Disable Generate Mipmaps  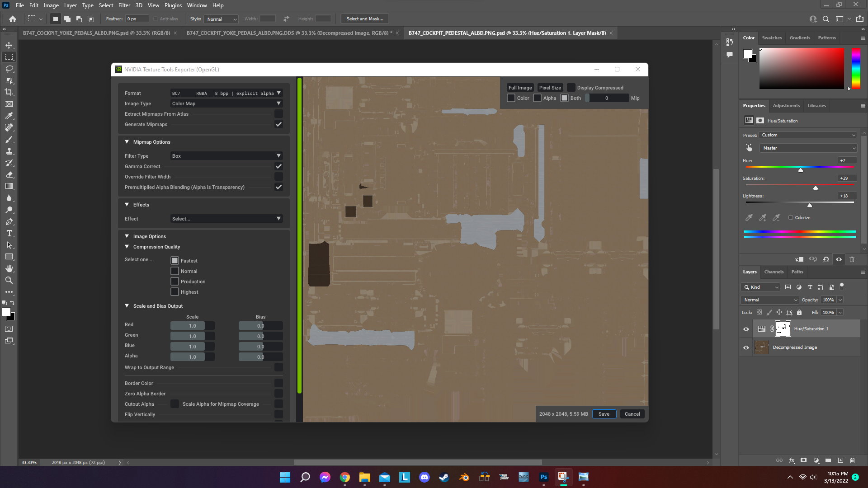[278, 124]
